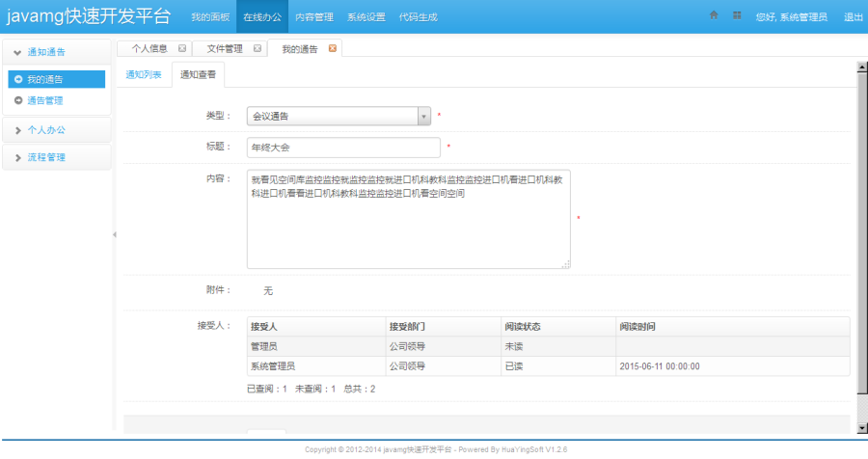Close the 个人信息 tab
Screen dimensions: 868x459
182,49
